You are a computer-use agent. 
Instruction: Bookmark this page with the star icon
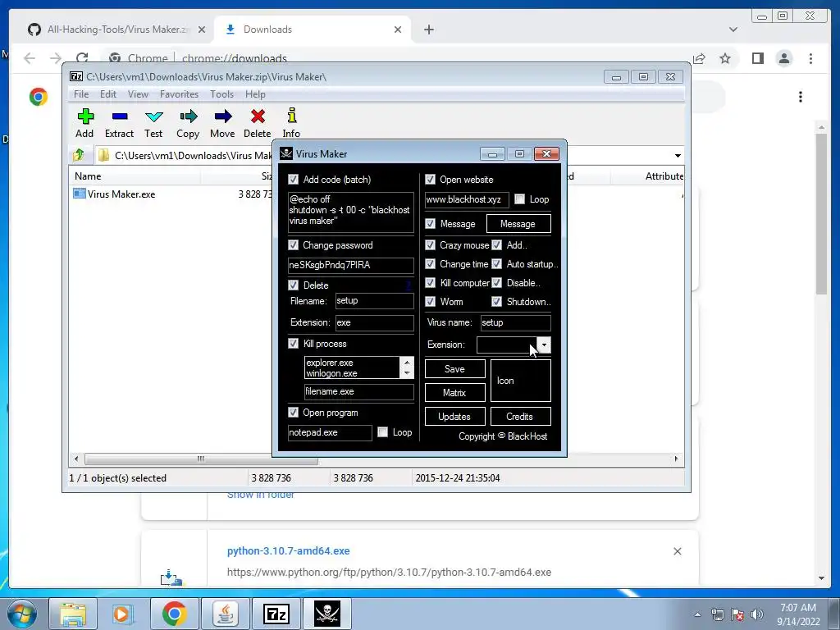click(x=725, y=58)
